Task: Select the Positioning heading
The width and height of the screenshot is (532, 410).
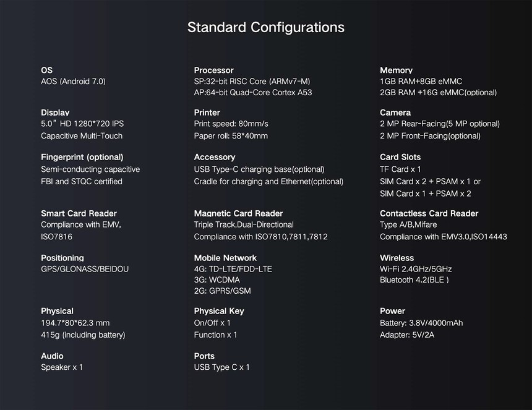Action: pos(62,258)
